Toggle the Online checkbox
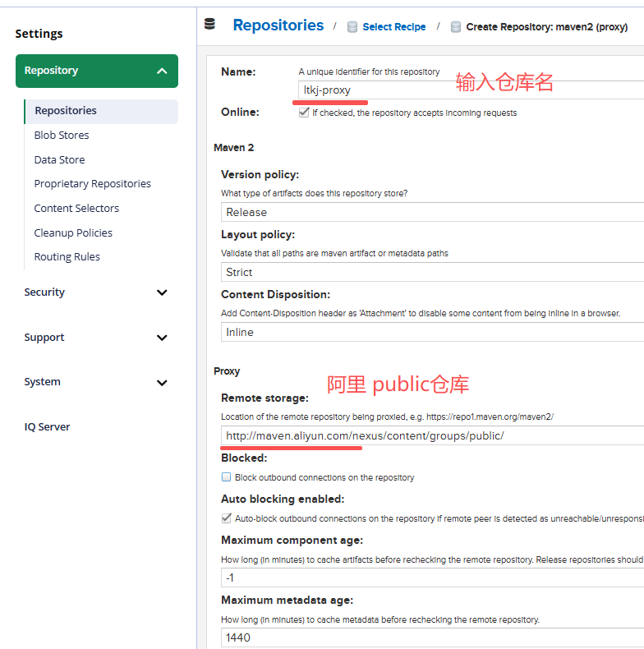 304,113
